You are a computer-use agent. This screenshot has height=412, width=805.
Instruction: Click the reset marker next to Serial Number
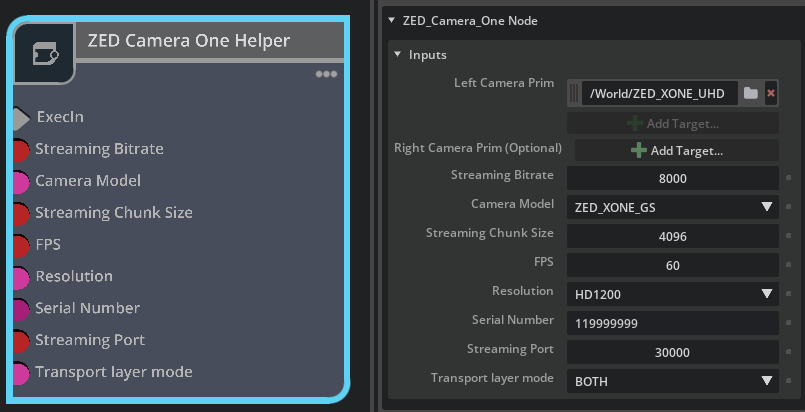[x=789, y=323]
